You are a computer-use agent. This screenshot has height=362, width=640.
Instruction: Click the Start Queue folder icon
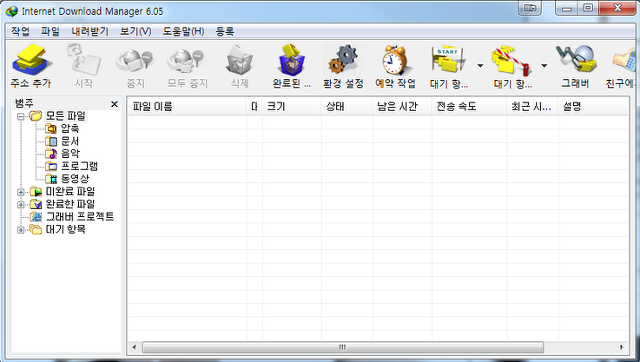click(x=448, y=61)
